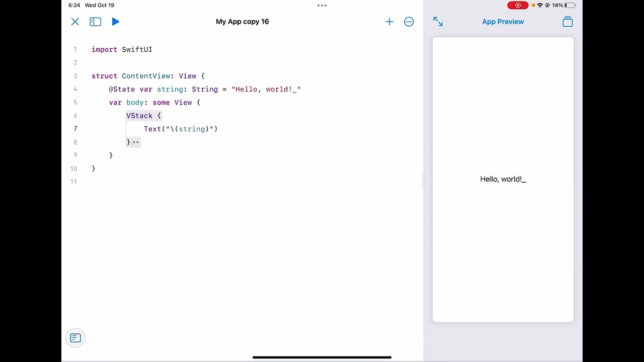Image resolution: width=644 pixels, height=362 pixels.
Task: Click the closing brace on line 10
Action: click(x=94, y=168)
